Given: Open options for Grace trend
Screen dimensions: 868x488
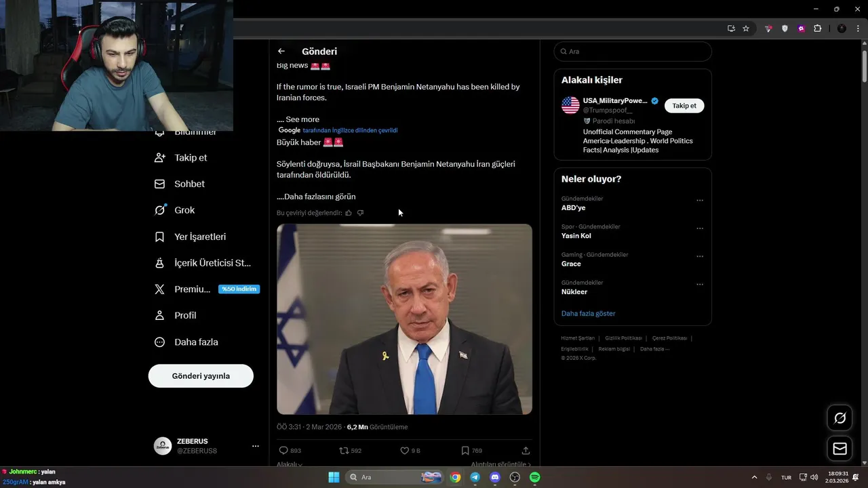Looking at the screenshot, I should pyautogui.click(x=700, y=257).
